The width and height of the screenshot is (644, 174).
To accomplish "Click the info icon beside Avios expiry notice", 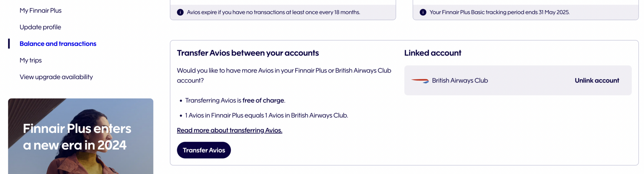I will pyautogui.click(x=180, y=12).
